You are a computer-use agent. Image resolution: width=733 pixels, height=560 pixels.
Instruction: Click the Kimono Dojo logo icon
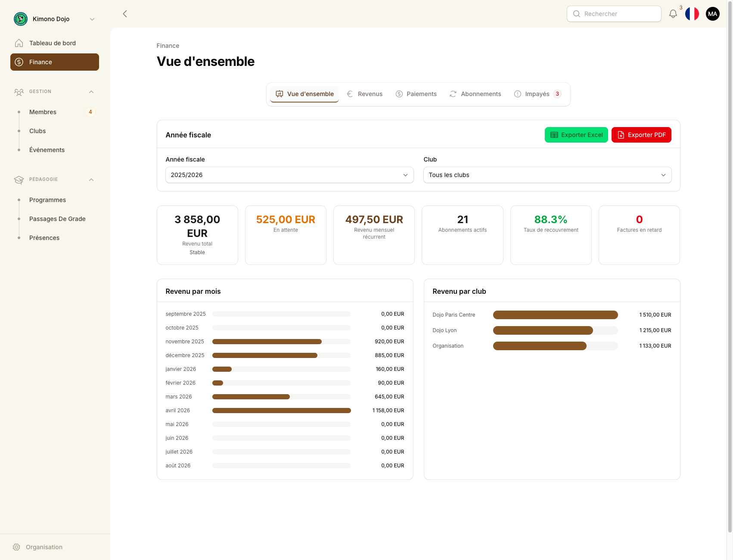(x=21, y=19)
